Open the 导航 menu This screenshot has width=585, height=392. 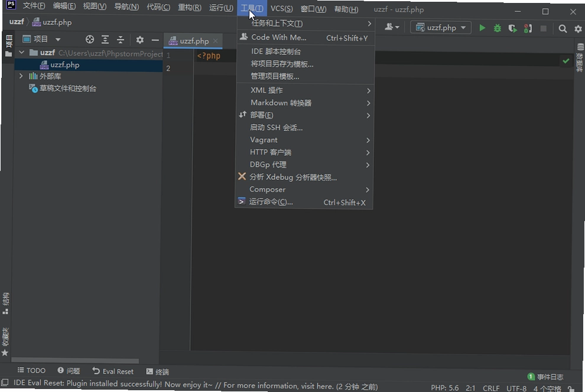click(126, 7)
